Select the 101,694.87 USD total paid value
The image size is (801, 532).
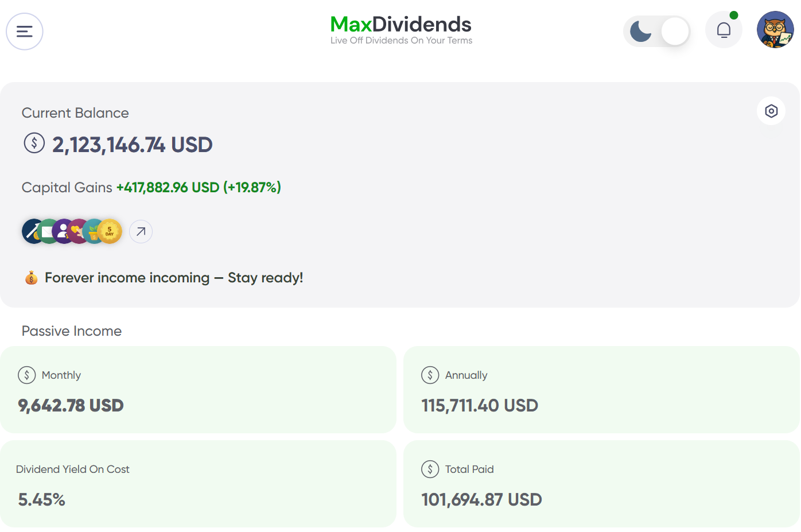click(482, 500)
